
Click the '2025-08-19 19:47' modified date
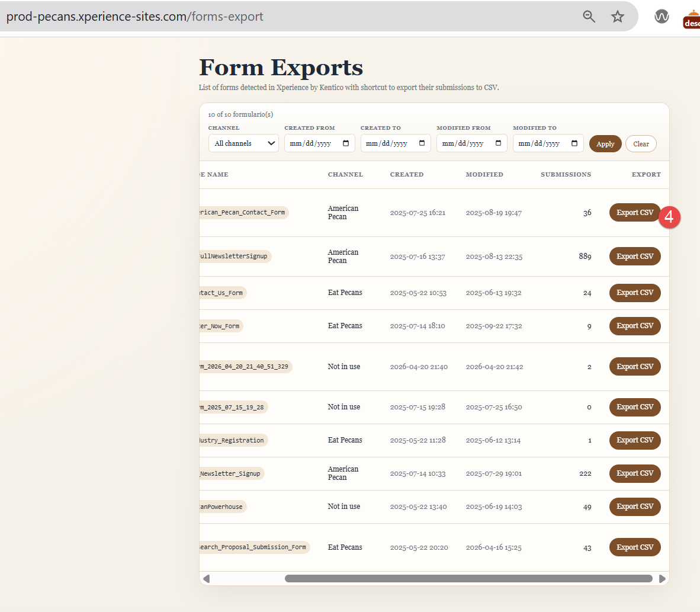pyautogui.click(x=494, y=213)
